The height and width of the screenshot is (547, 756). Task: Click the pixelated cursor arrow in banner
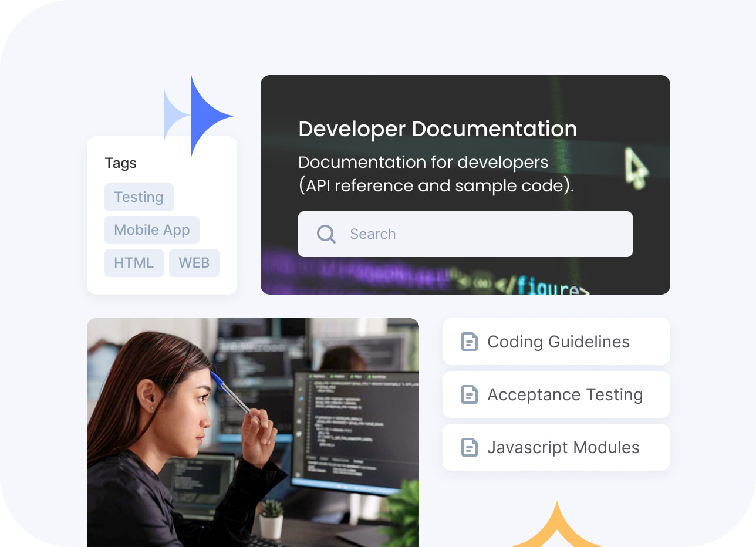tap(635, 166)
